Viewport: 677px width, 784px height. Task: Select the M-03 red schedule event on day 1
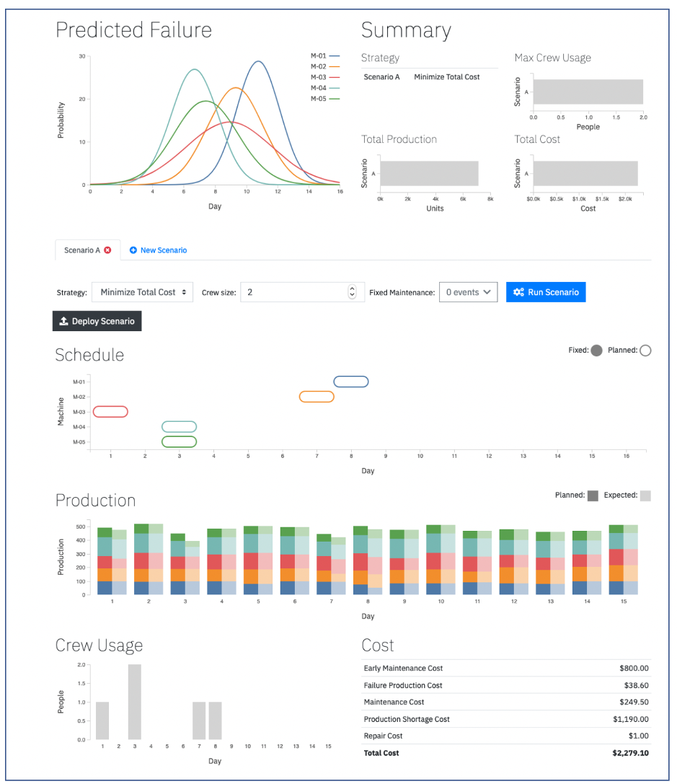pyautogui.click(x=110, y=412)
